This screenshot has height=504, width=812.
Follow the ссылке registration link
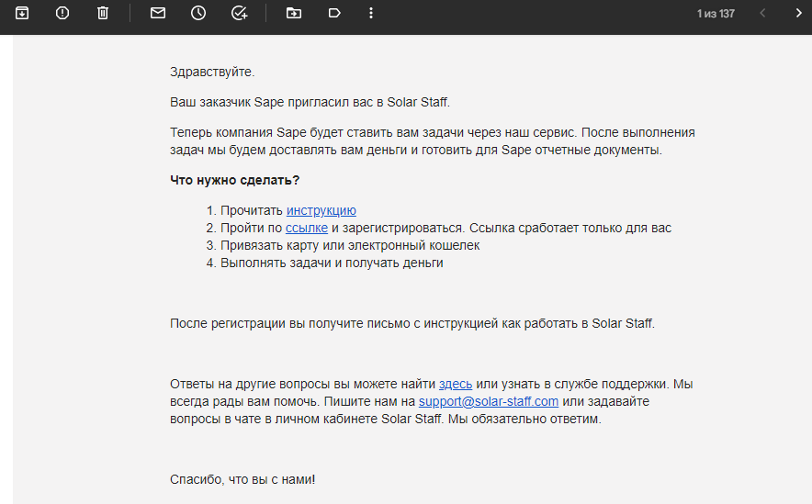click(x=307, y=228)
